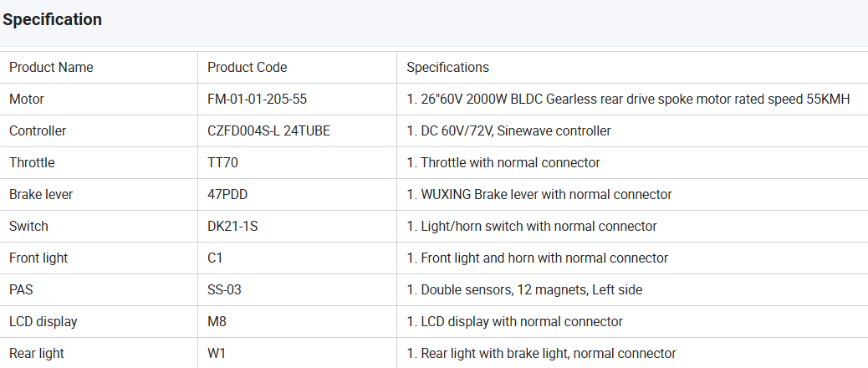868x368 pixels.
Task: Click the Specification section heading
Action: pos(53,19)
